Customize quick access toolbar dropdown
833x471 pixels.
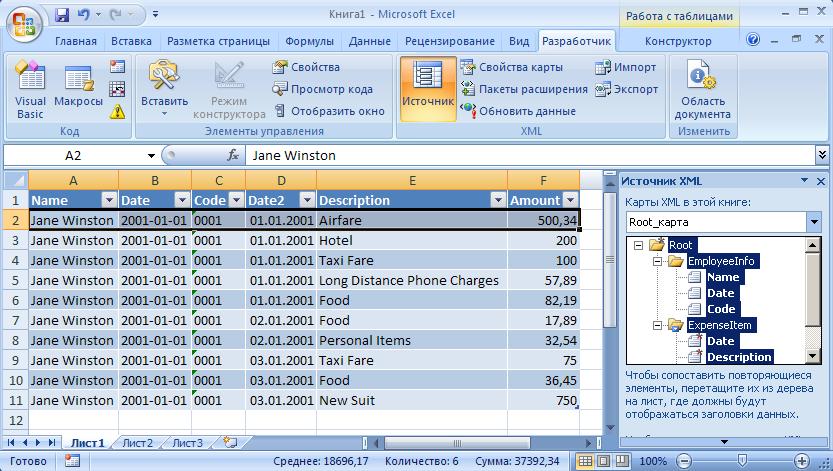(155, 14)
